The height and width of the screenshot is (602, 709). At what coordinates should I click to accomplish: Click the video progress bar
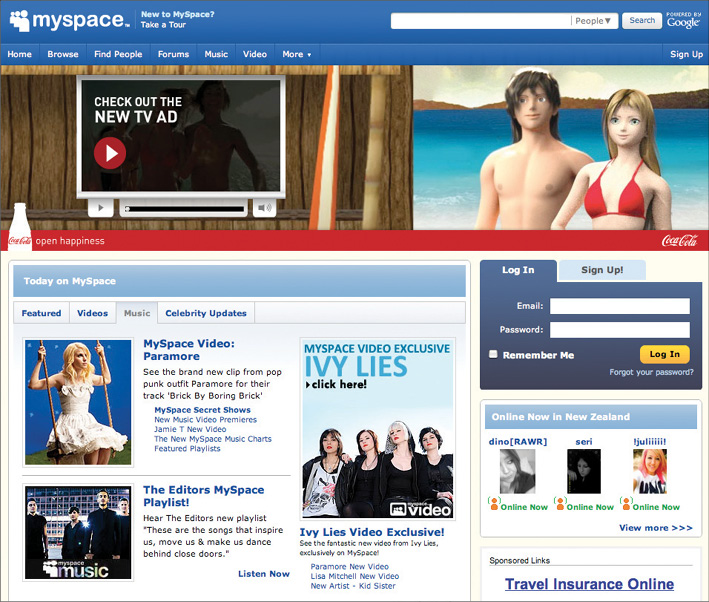184,209
